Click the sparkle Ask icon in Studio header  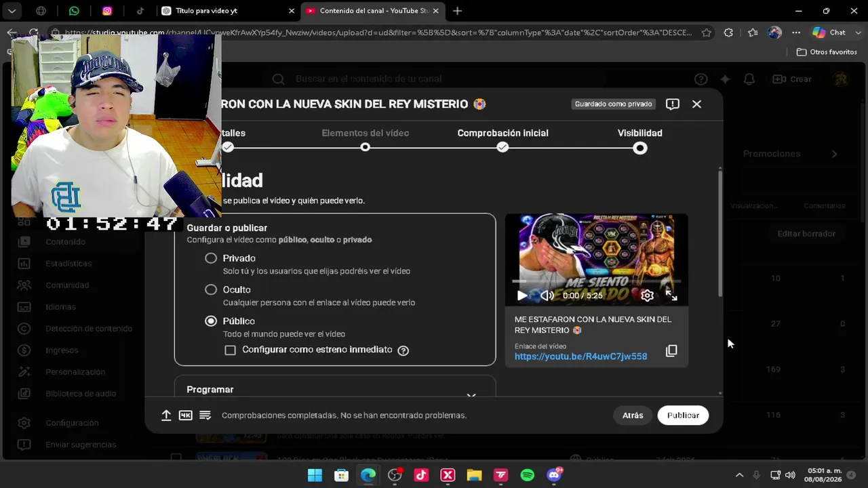725,79
